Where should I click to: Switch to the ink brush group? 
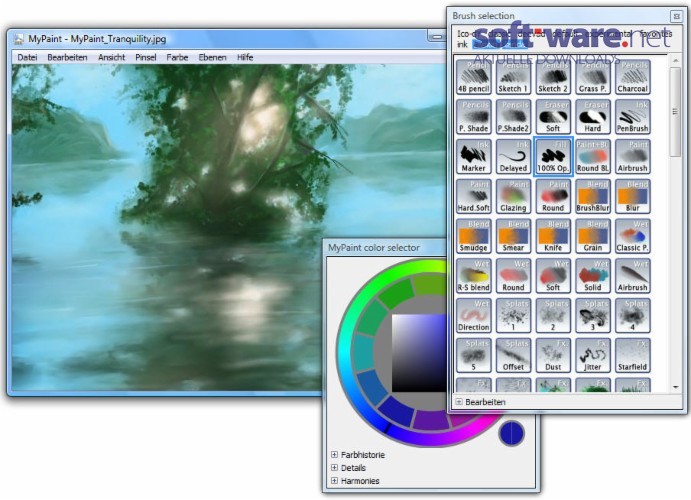pyautogui.click(x=462, y=44)
